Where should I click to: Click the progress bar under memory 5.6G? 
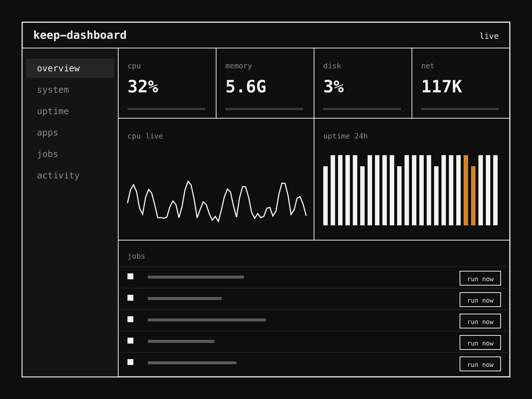(x=264, y=109)
